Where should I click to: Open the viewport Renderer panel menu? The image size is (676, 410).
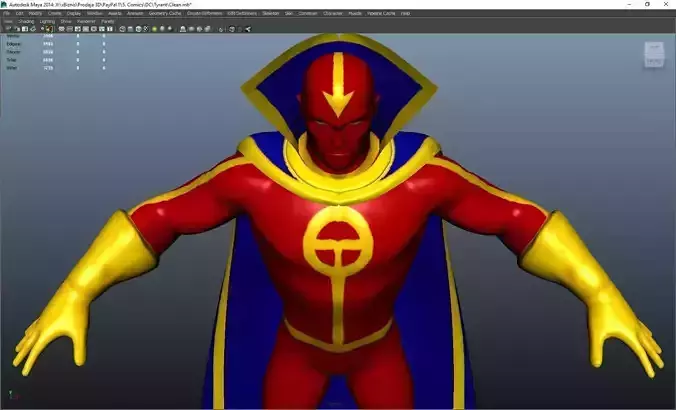[x=86, y=21]
